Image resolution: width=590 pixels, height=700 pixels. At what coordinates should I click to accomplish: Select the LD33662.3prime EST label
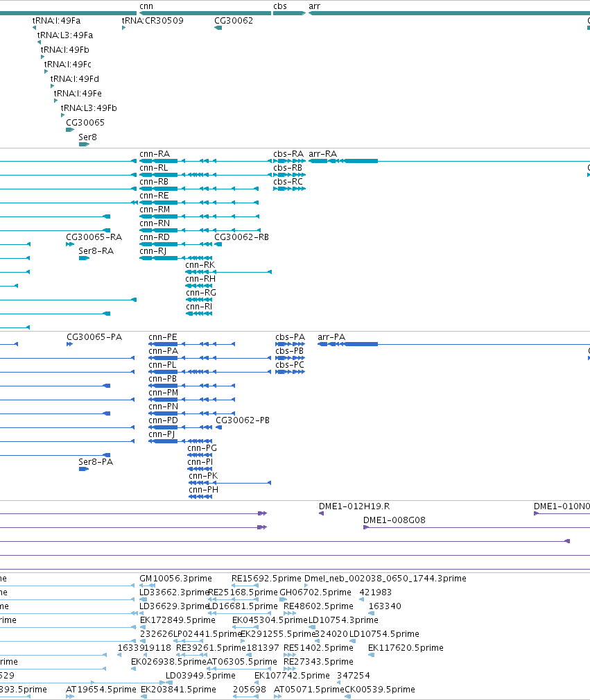pyautogui.click(x=174, y=592)
